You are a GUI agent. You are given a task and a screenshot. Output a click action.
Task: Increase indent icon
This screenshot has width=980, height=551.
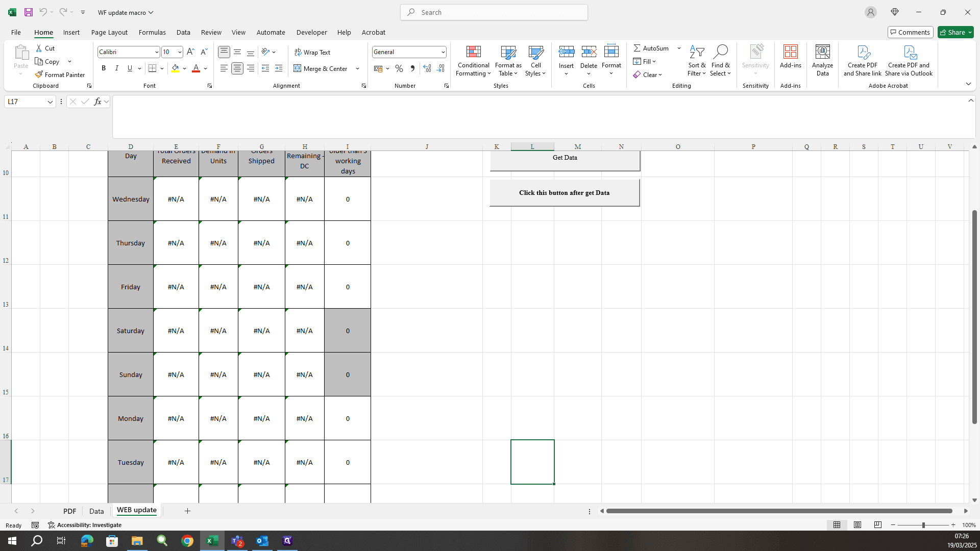(279, 68)
